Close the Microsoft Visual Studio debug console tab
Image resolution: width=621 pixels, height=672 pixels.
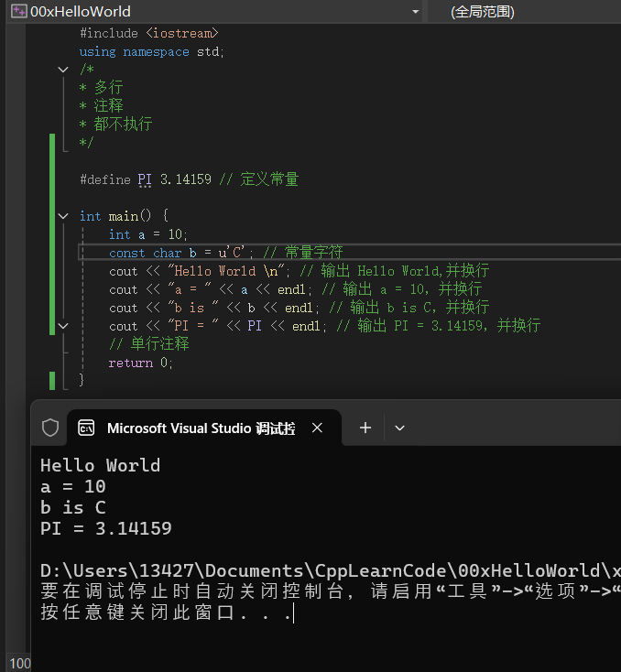coord(317,428)
